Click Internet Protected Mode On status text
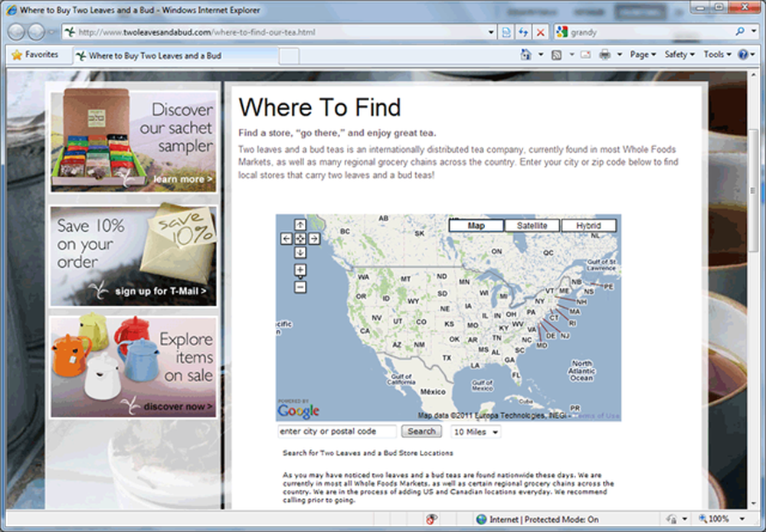The height and width of the screenshot is (532, 766). coord(544,519)
